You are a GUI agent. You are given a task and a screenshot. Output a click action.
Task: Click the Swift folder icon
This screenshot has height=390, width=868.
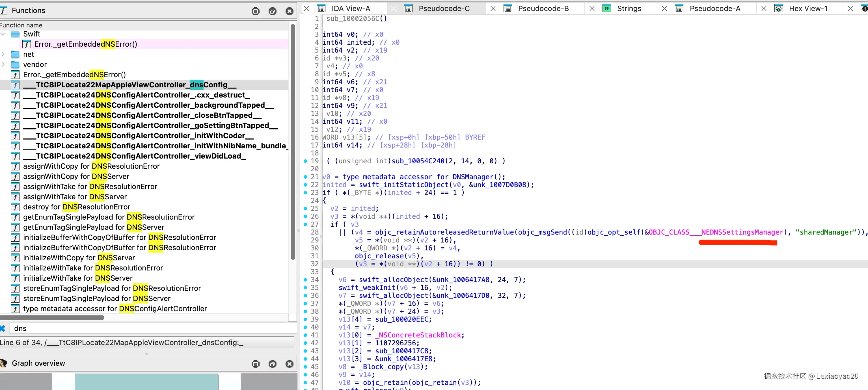click(15, 34)
